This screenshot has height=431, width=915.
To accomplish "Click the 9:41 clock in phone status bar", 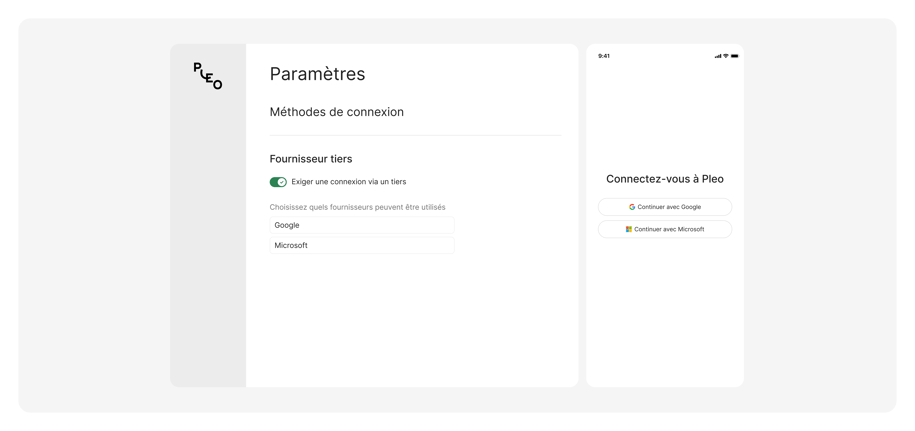I will [604, 56].
